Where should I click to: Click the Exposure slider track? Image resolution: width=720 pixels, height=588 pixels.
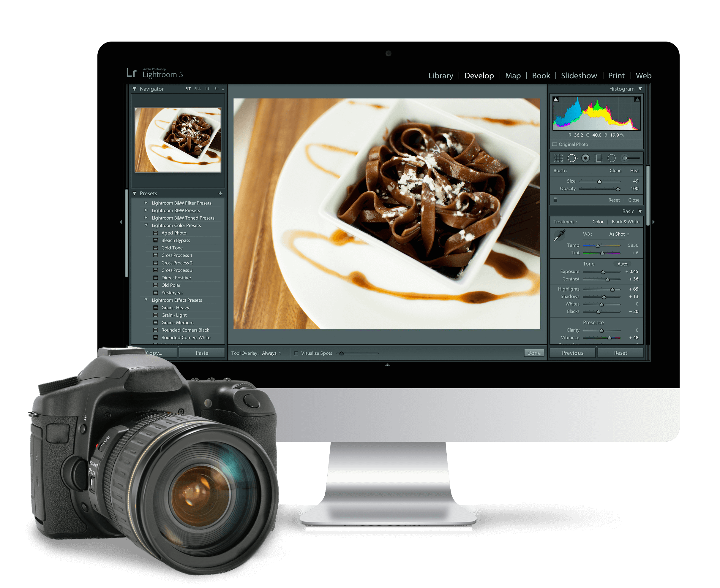point(601,272)
